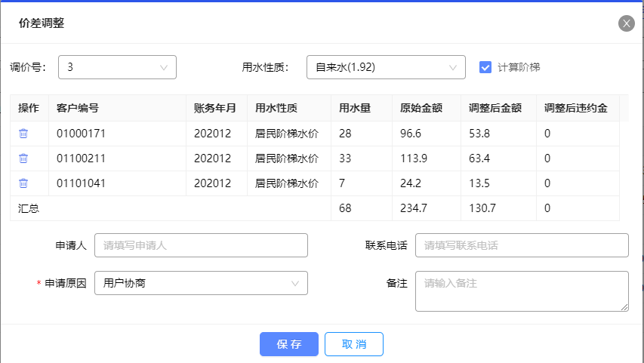The height and width of the screenshot is (363, 644).
Task: Click 202012 in the 01100211 row
Action: (x=212, y=158)
